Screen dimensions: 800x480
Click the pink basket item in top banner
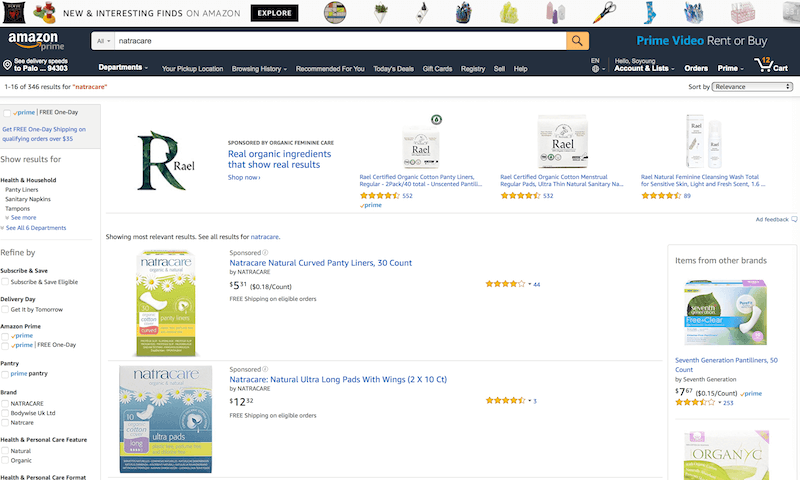[x=742, y=13]
